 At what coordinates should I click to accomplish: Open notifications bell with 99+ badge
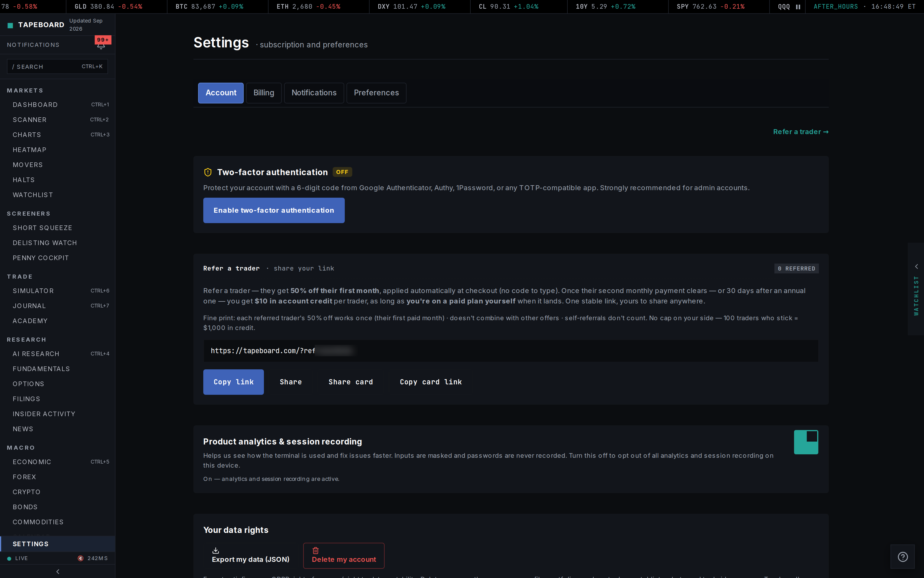pyautogui.click(x=101, y=45)
